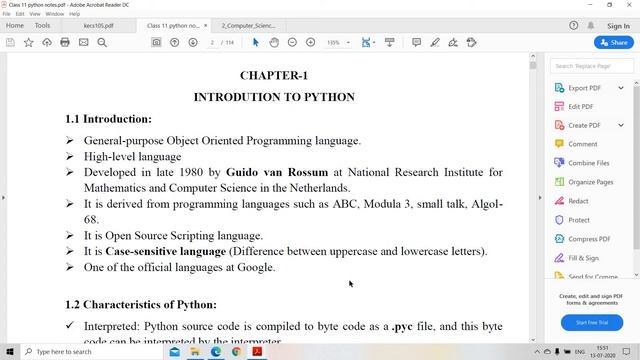Viewport: 640px width, 360px height.
Task: Open the View menu
Action: (35, 14)
